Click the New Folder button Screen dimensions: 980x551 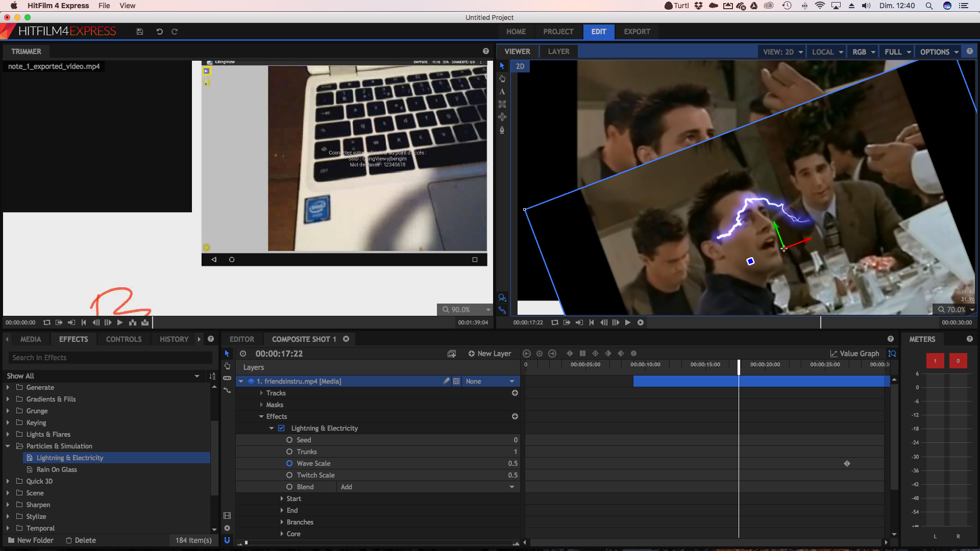tap(30, 540)
